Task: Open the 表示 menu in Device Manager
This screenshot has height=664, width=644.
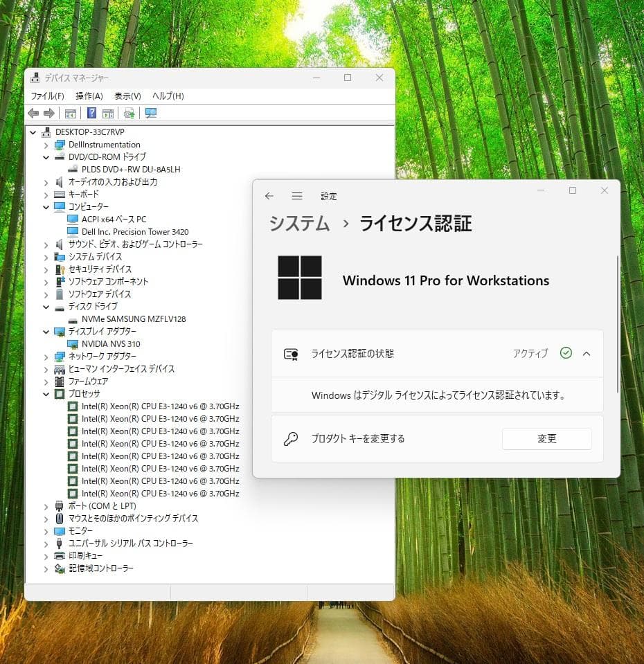Action: point(127,96)
